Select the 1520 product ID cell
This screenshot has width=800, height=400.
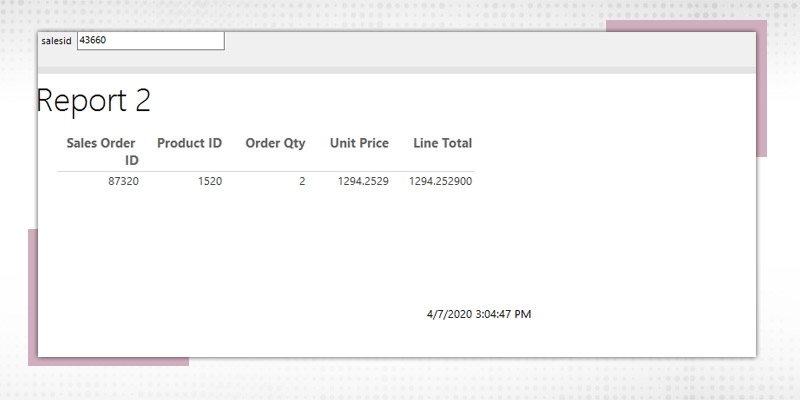[x=208, y=182]
